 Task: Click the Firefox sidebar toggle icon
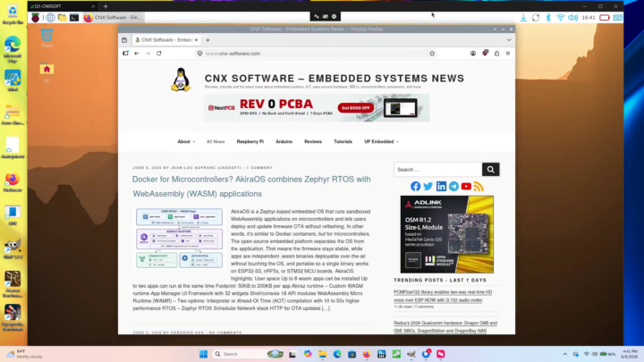coord(125,54)
